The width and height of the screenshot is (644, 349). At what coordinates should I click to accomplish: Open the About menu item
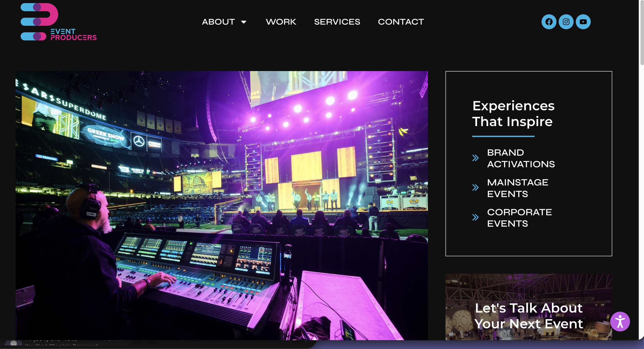(218, 22)
